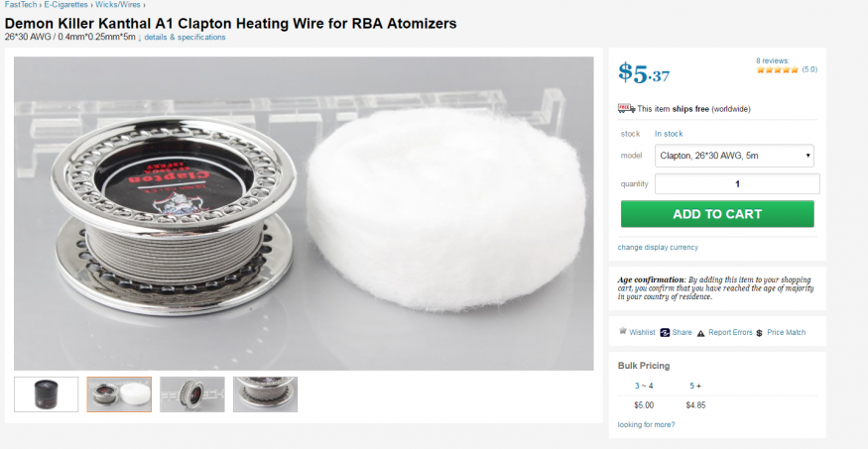Click the free shipping truck icon

(626, 108)
